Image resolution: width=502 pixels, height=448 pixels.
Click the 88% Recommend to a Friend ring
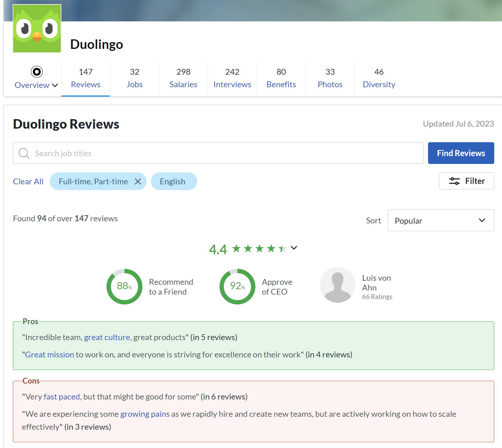pyautogui.click(x=124, y=286)
